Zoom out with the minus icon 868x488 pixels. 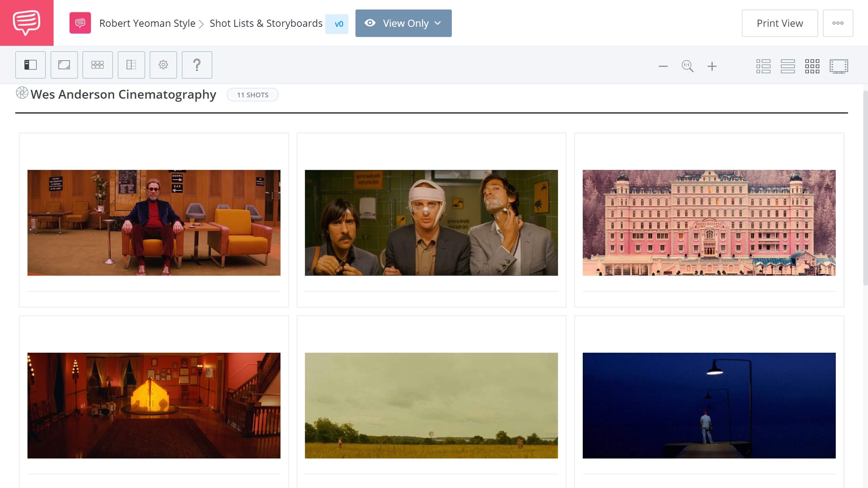tap(663, 66)
